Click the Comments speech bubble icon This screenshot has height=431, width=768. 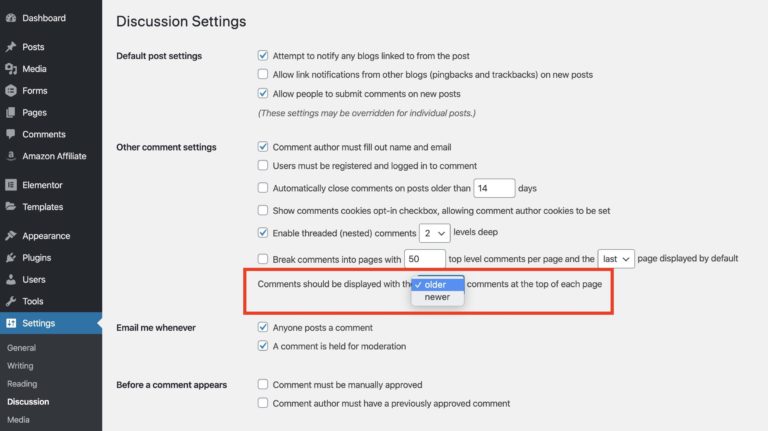[10, 134]
